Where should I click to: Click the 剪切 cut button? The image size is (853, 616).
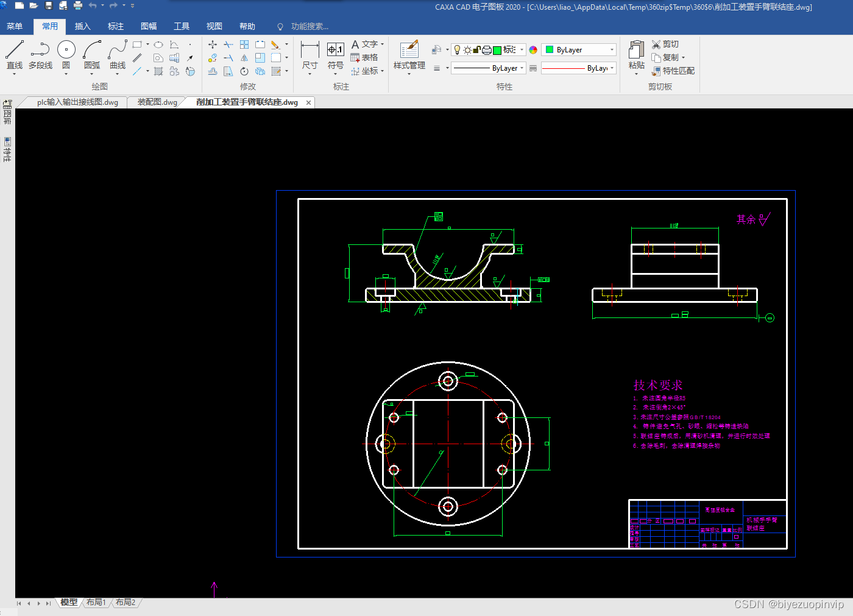(x=665, y=44)
